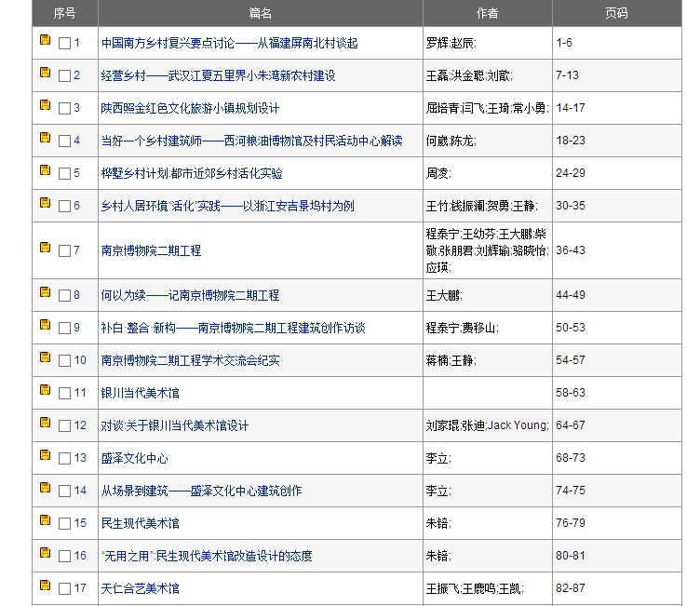700x606 pixels.
Task: Check the checkbox for article 15
Action: coord(65,524)
